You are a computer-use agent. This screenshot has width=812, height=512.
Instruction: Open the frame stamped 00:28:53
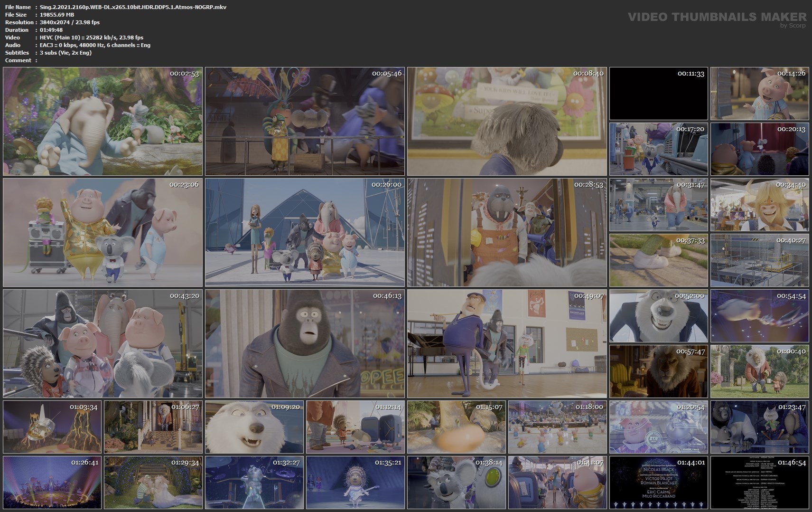pyautogui.click(x=507, y=233)
